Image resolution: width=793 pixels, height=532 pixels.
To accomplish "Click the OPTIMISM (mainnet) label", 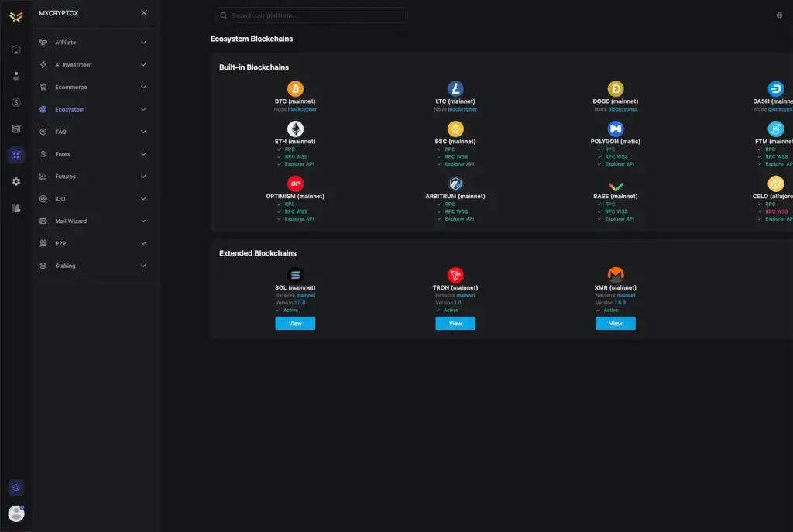I will [295, 196].
